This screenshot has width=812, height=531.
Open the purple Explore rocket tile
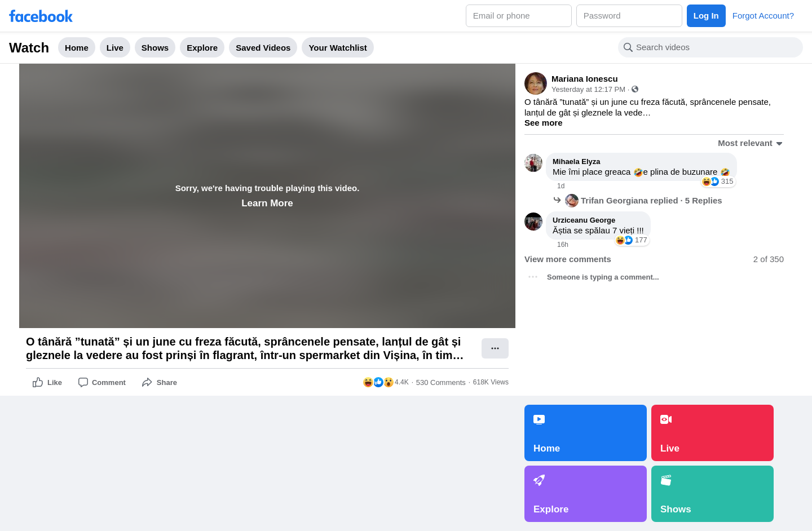(x=585, y=494)
